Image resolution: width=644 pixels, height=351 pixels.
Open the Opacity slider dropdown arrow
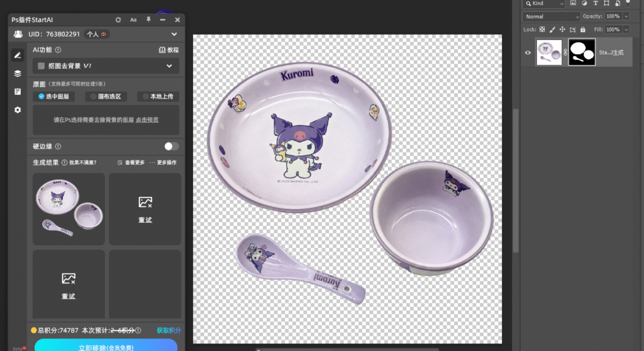click(626, 16)
